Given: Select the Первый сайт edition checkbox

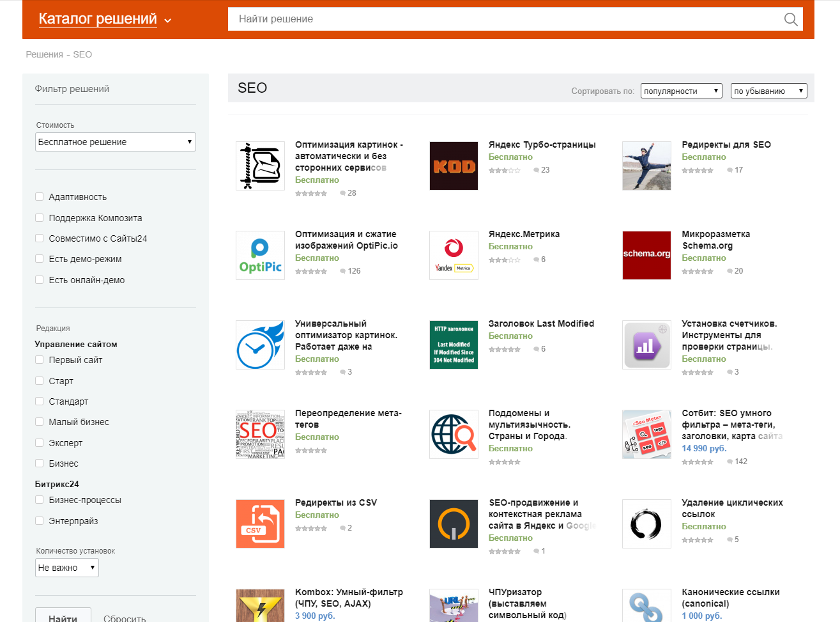Looking at the screenshot, I should point(40,360).
